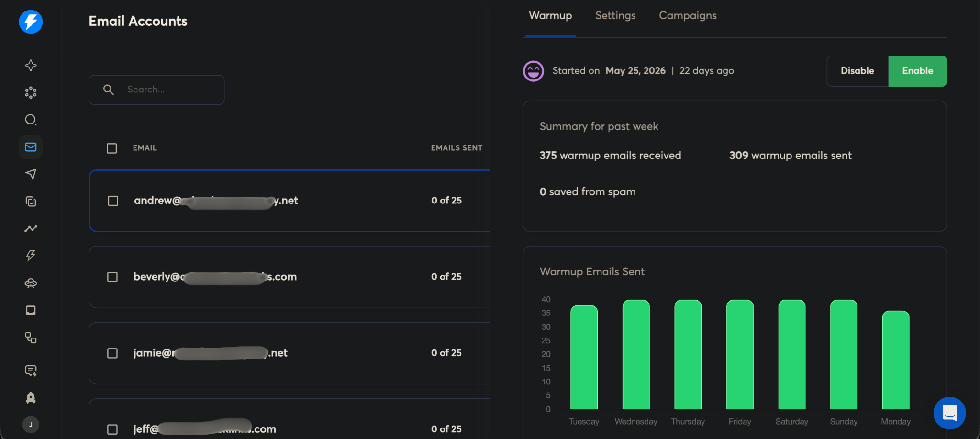Click into the Search accounts field
This screenshot has width=980, height=439.
(x=156, y=90)
